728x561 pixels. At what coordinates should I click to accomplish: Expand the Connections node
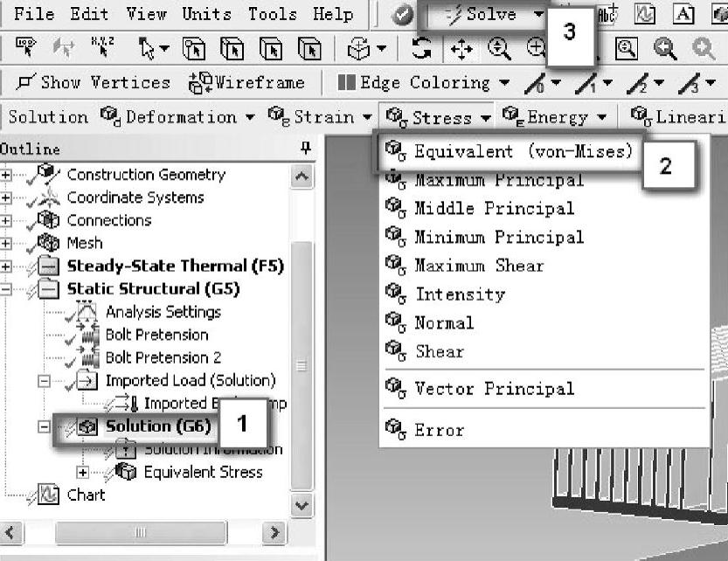5,220
